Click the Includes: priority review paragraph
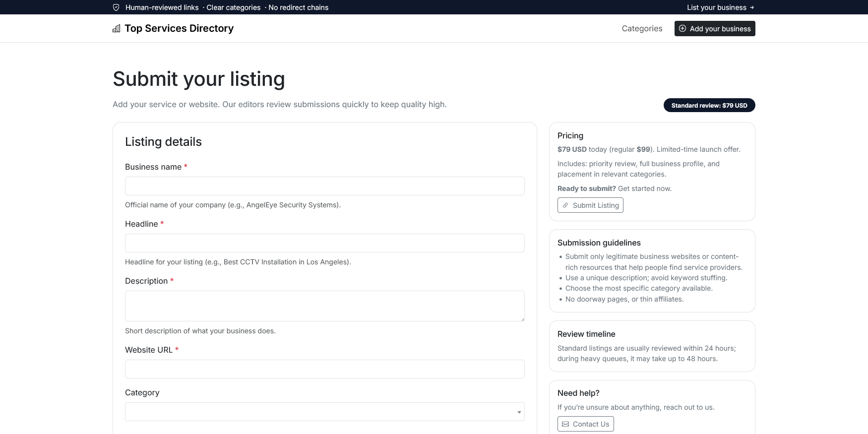Viewport: 868px width, 434px height. coord(638,169)
